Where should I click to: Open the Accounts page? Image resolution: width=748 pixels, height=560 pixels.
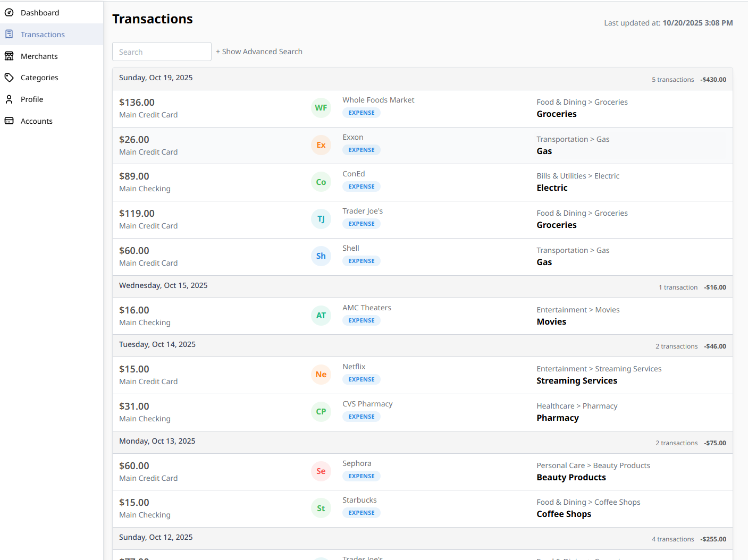52,121
